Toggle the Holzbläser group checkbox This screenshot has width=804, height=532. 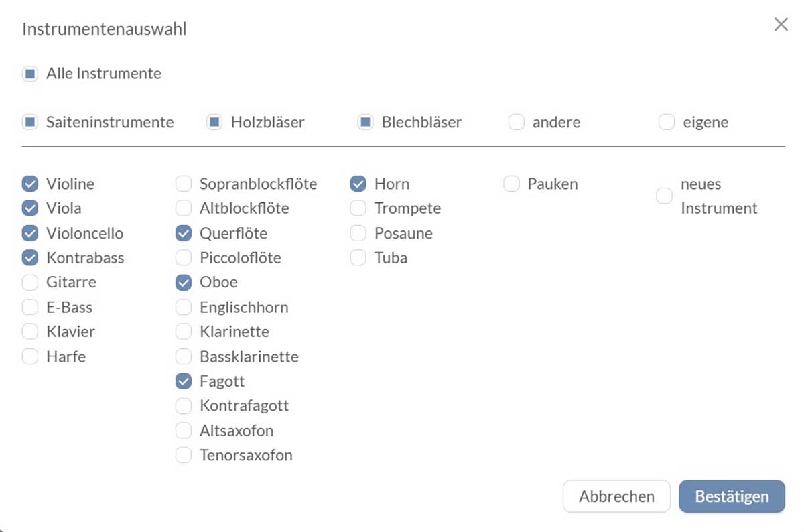214,123
